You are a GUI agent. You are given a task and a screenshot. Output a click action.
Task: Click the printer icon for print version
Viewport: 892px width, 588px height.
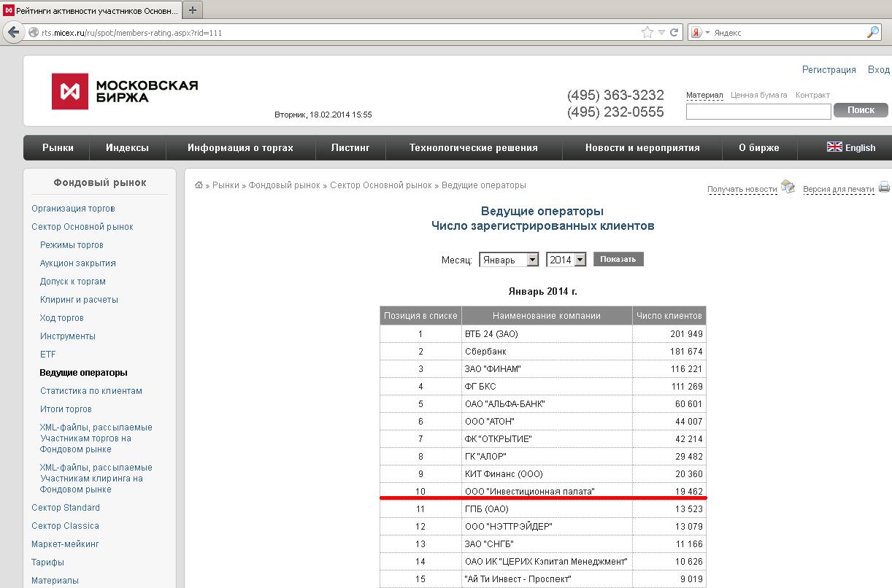(x=884, y=187)
